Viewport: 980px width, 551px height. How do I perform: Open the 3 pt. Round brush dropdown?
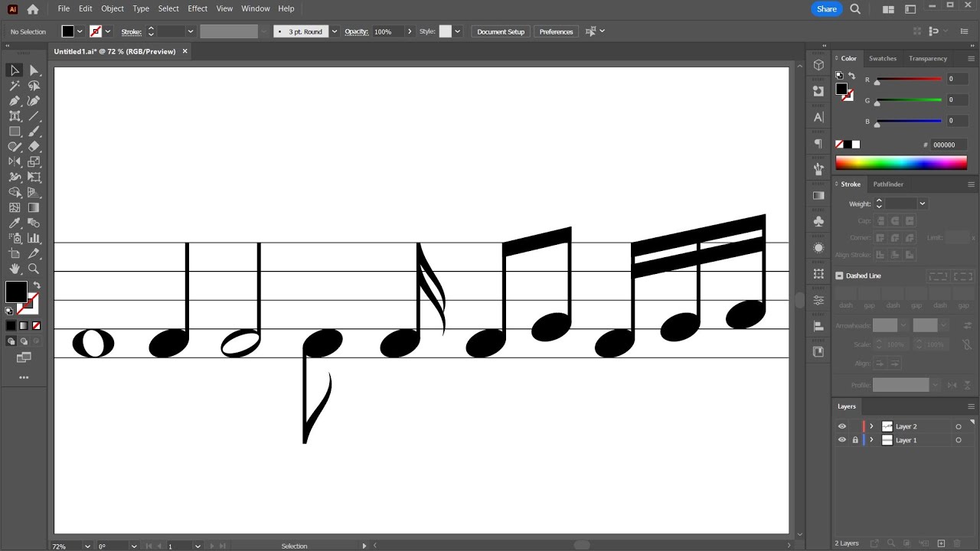click(335, 31)
